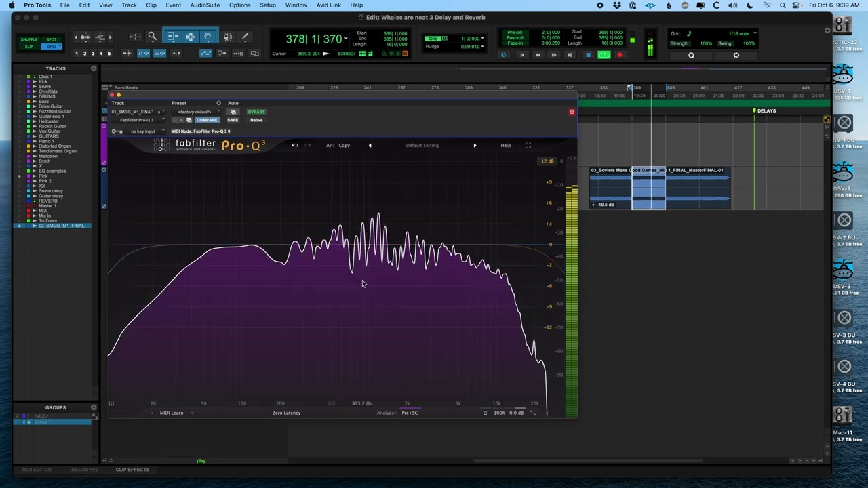The width and height of the screenshot is (868, 488).
Task: Click the zoom toggle icon left of magnifier
Action: (135, 37)
